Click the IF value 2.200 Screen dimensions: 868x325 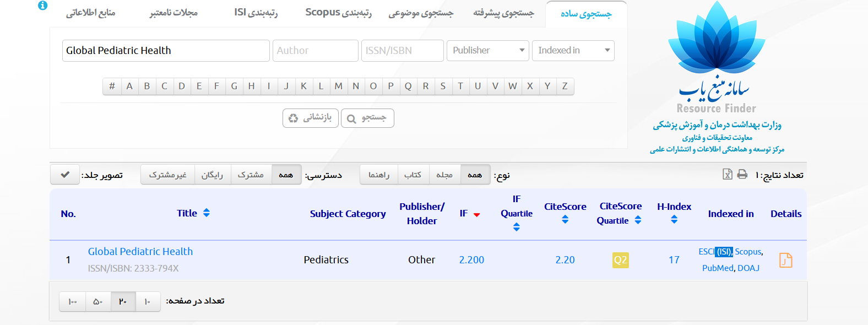click(471, 260)
